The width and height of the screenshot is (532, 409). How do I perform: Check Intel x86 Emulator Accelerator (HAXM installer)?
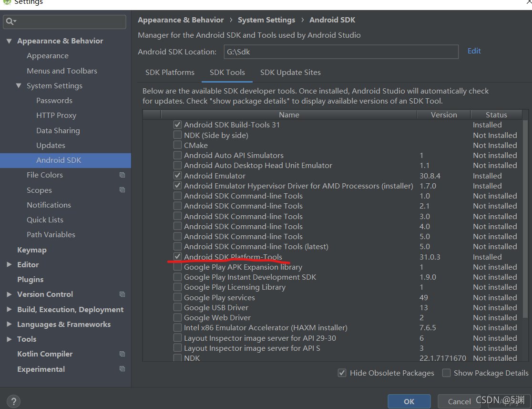[177, 327]
